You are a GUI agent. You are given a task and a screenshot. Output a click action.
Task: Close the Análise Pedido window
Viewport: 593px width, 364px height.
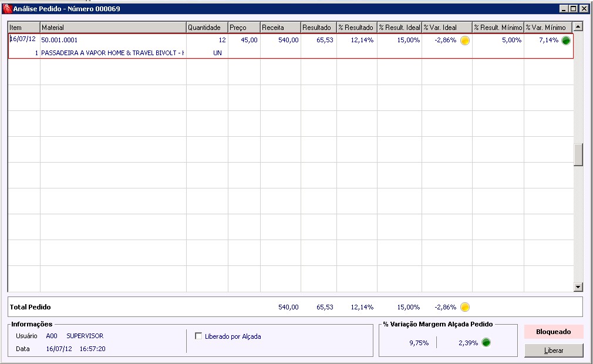click(x=584, y=9)
